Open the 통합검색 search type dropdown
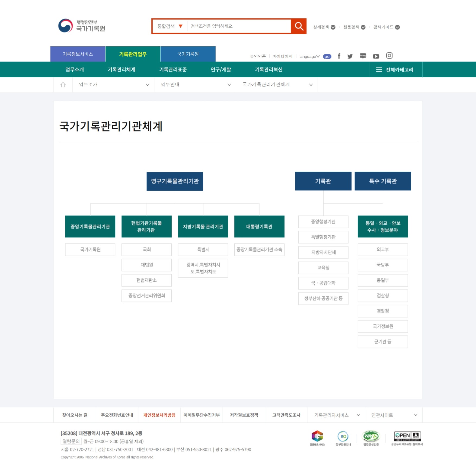476x465 pixels. tap(170, 26)
